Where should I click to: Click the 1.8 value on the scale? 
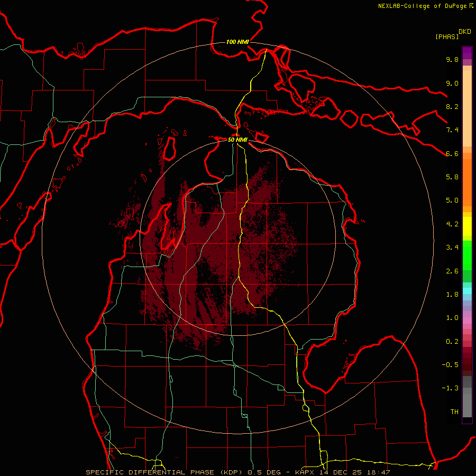pyautogui.click(x=452, y=295)
